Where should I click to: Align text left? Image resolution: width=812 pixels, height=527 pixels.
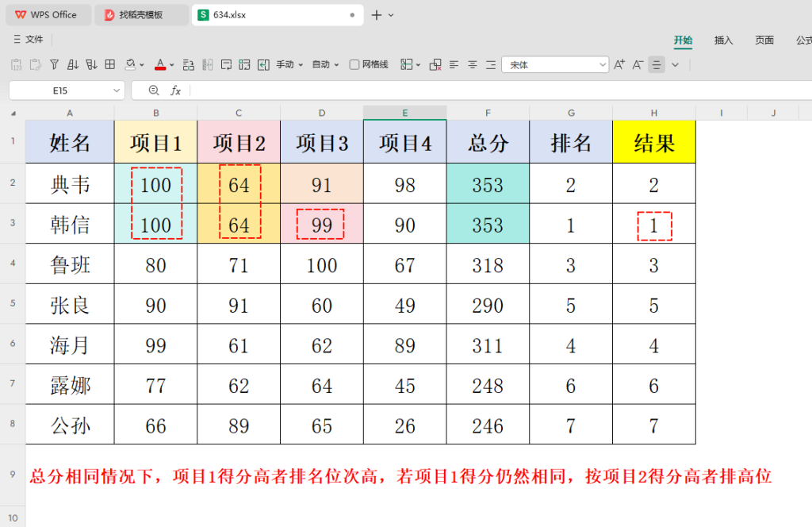pyautogui.click(x=454, y=65)
